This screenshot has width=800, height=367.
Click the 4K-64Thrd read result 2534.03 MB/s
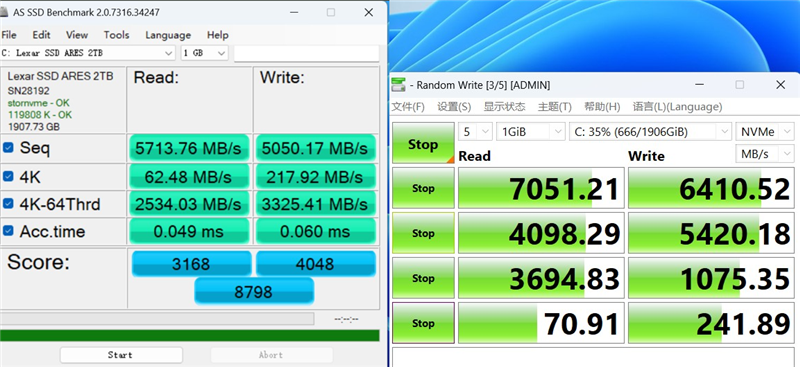coord(188,204)
